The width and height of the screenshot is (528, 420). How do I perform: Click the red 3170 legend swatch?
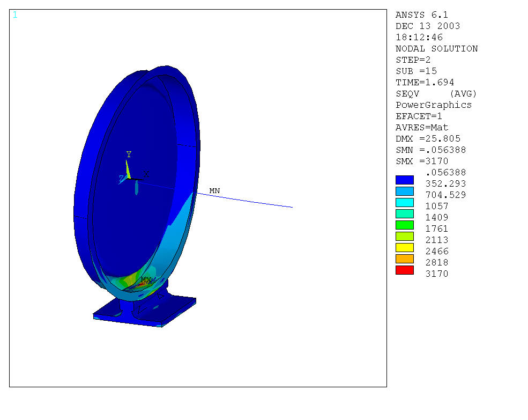(405, 270)
